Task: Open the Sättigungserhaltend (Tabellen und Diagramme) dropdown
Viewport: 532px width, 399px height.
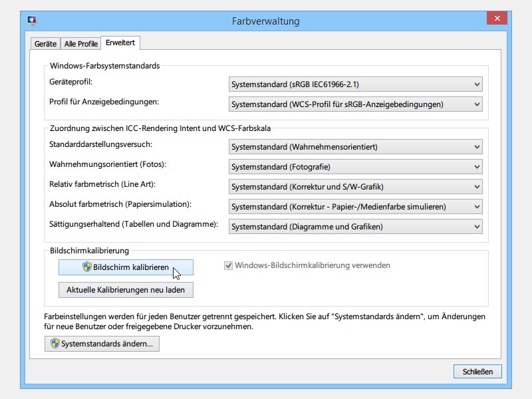Action: 356,227
